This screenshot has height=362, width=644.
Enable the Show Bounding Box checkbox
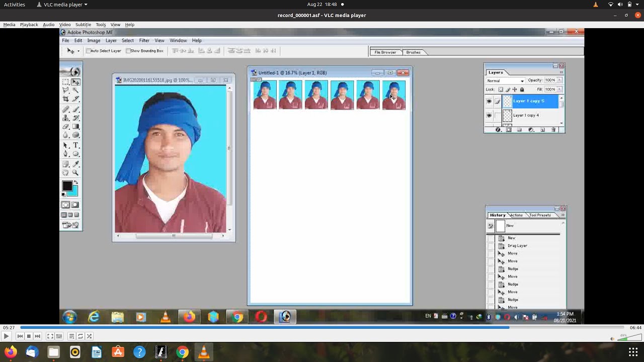coord(128,51)
